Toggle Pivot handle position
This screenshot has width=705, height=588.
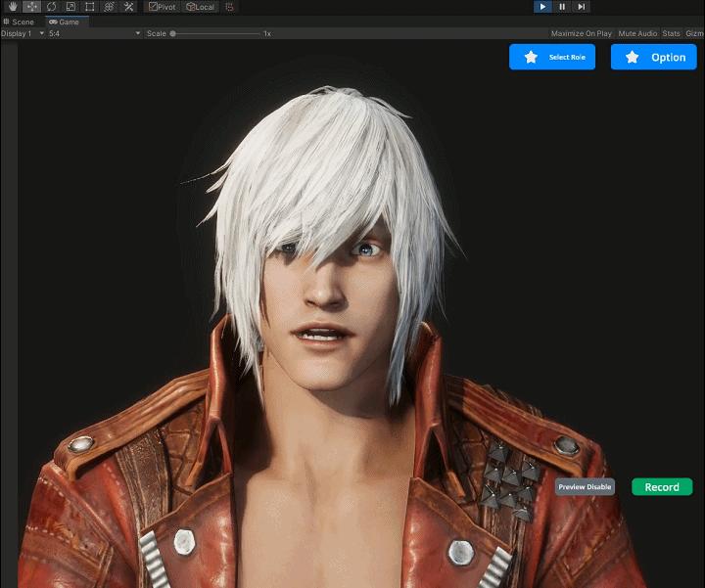163,7
